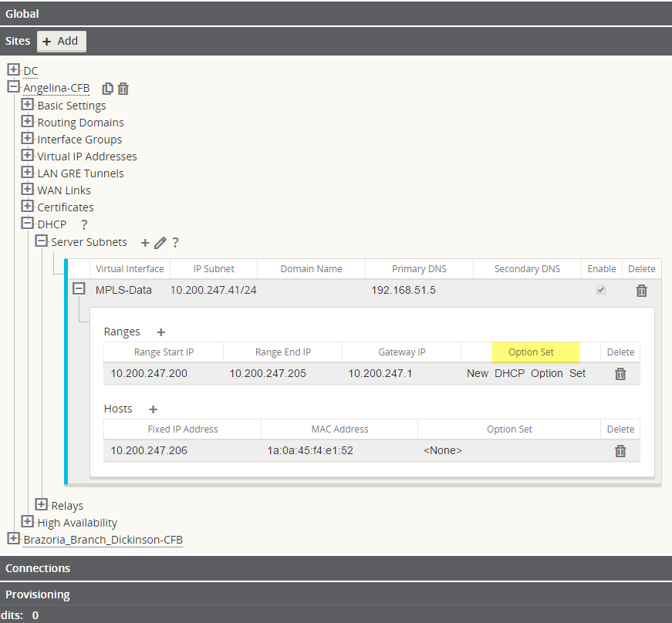Expand Virtual IP Addresses node
Screen dimensions: 672x623
(28, 155)
